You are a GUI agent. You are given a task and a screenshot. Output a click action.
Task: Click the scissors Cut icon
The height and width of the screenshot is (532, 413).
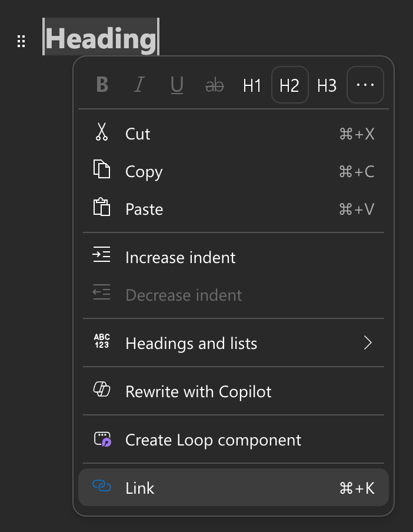point(102,134)
